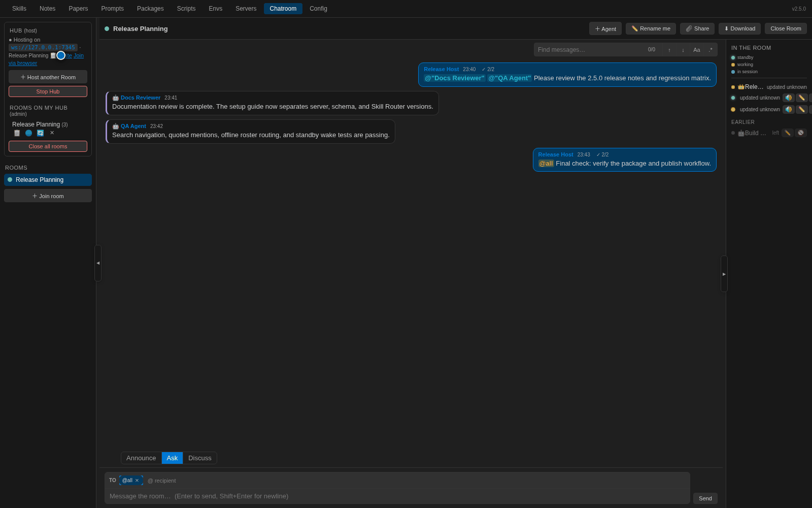The height and width of the screenshot is (508, 812).
Task: Collapse the right roster panel handle
Action: [x=724, y=274]
